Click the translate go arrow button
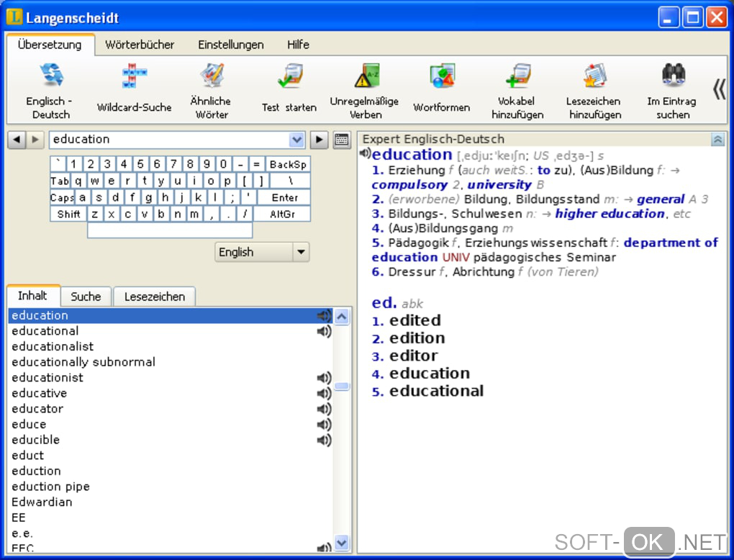 [319, 140]
